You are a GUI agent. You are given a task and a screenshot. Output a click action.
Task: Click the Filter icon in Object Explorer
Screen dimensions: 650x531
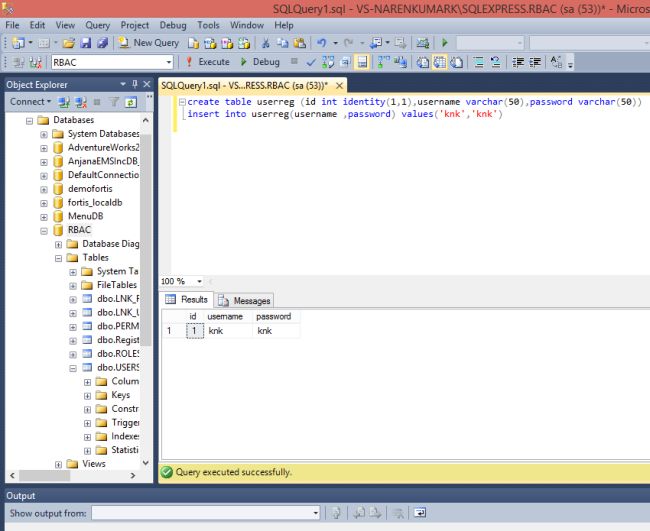[x=114, y=102]
